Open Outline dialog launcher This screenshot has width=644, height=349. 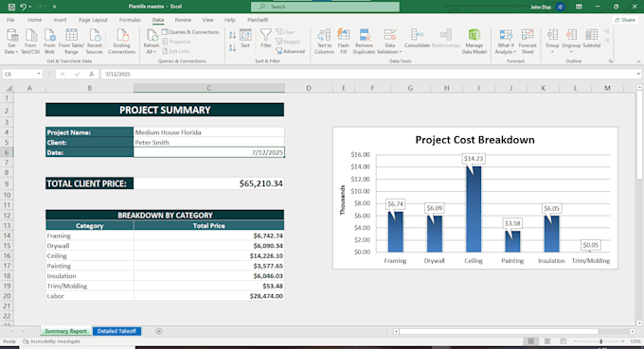pos(611,61)
